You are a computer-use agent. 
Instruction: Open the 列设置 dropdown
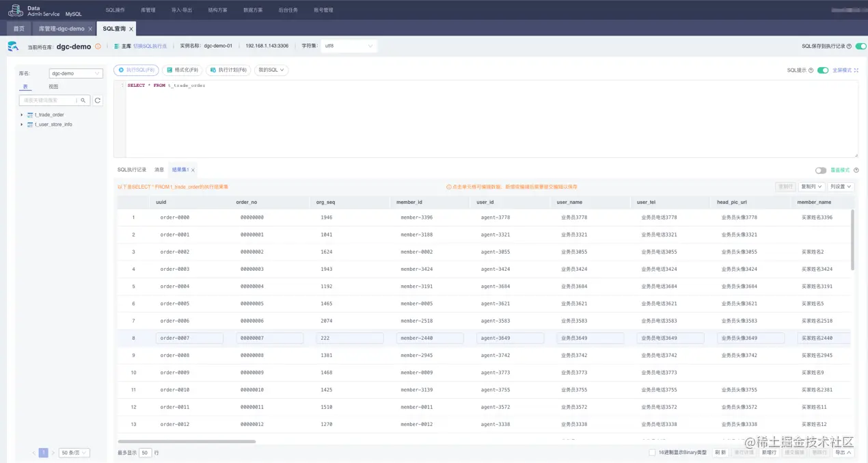coord(841,186)
